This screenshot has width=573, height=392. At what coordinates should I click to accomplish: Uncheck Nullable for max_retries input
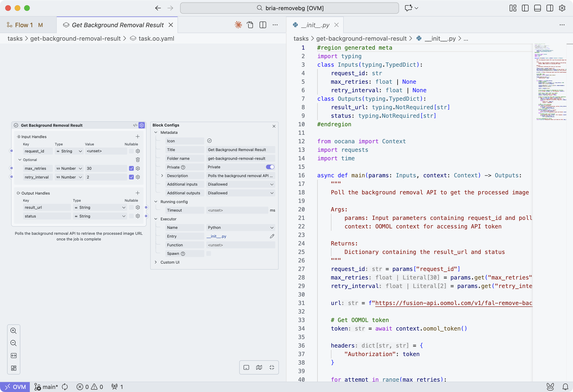(132, 168)
